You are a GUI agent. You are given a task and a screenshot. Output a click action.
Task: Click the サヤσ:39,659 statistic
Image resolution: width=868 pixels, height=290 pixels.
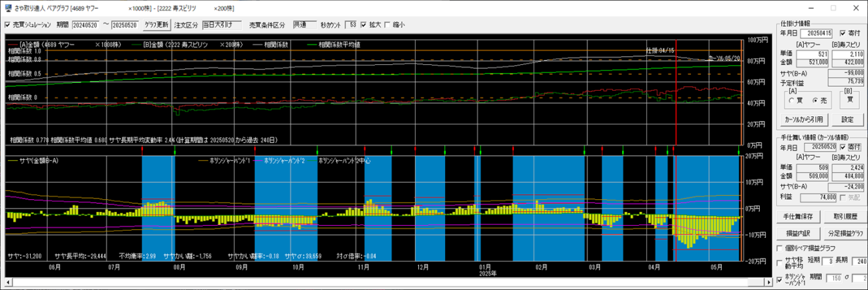(x=303, y=256)
